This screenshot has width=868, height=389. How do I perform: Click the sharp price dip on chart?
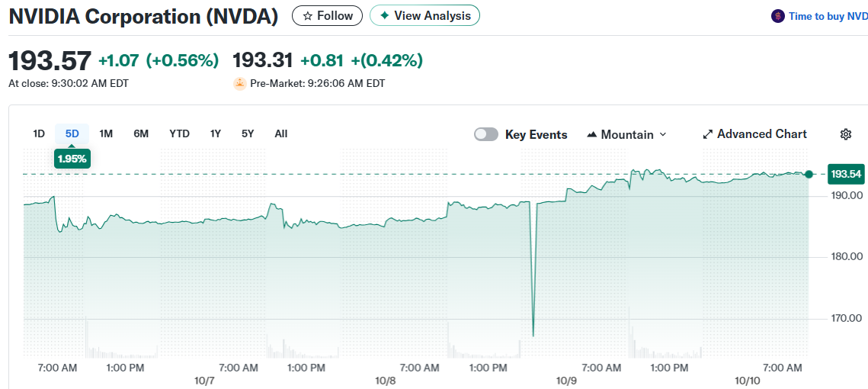click(x=533, y=334)
